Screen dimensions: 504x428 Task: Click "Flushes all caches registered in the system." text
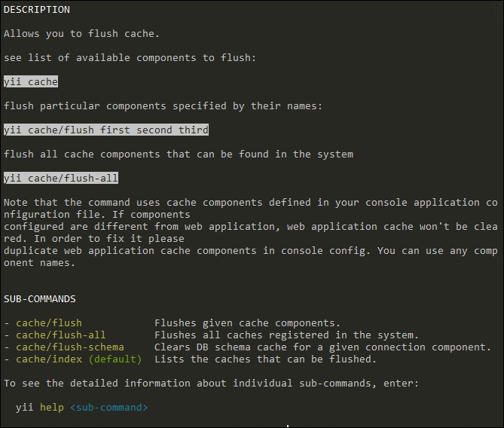tap(287, 335)
